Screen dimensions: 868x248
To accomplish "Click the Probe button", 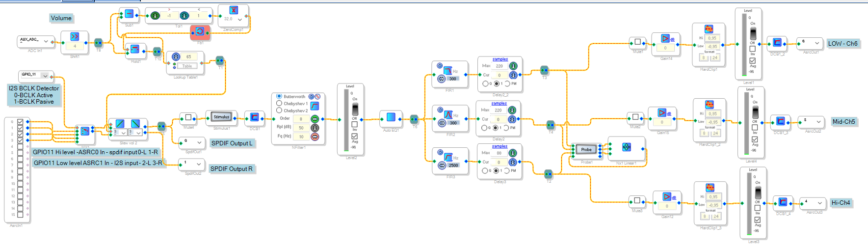I will [x=586, y=149].
